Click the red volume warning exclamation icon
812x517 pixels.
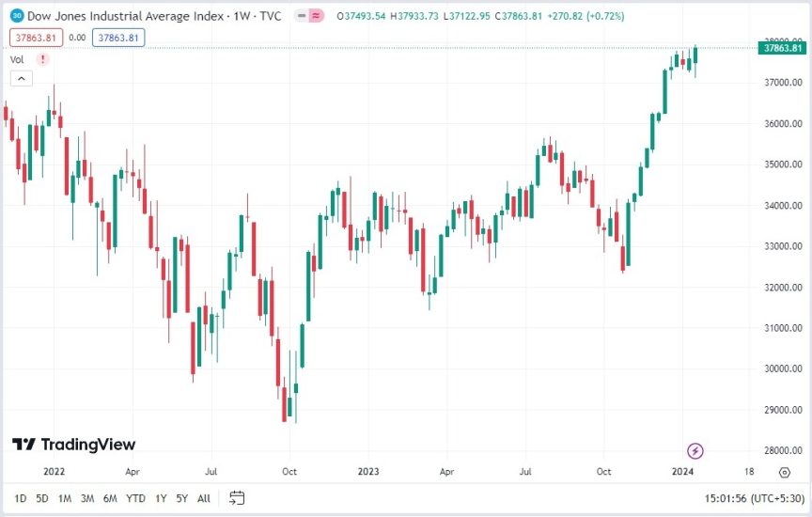click(42, 59)
